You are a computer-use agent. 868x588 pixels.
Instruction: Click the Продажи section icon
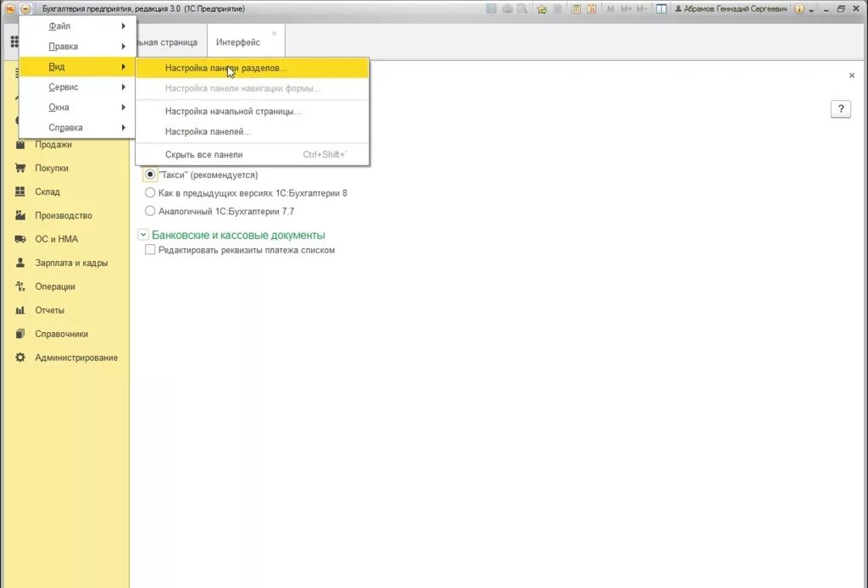20,144
